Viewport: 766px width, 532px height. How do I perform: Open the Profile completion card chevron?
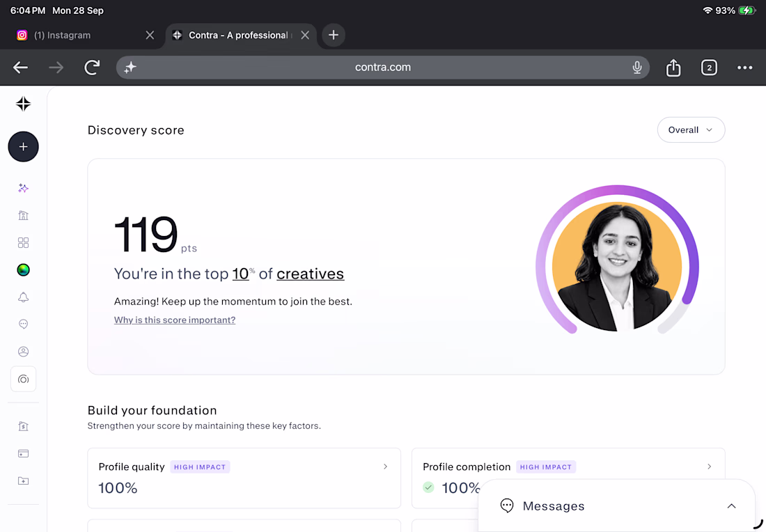[710, 467]
